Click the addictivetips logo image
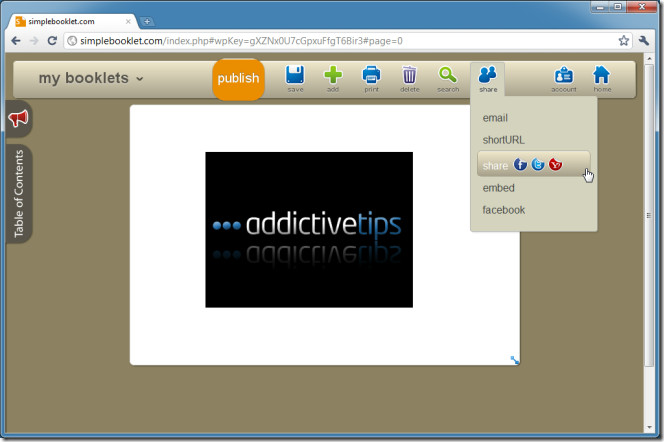Screen dimensions: 664x442 [x=309, y=230]
